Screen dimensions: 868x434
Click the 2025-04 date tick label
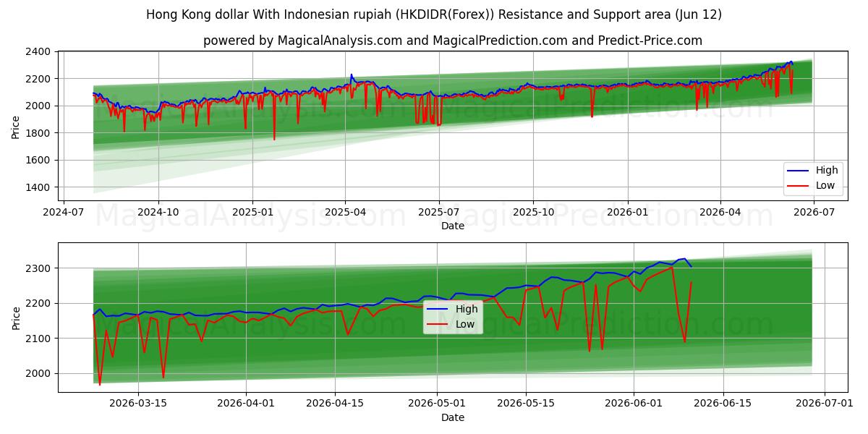(x=345, y=213)
